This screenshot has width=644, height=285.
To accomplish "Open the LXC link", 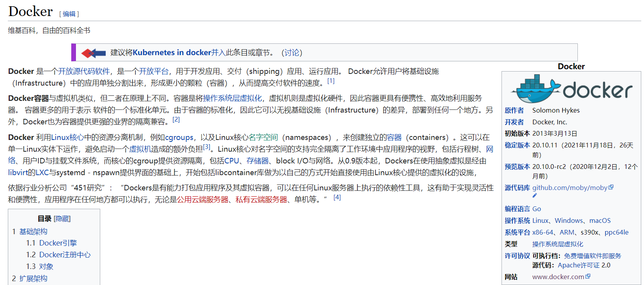I will 42,173.
